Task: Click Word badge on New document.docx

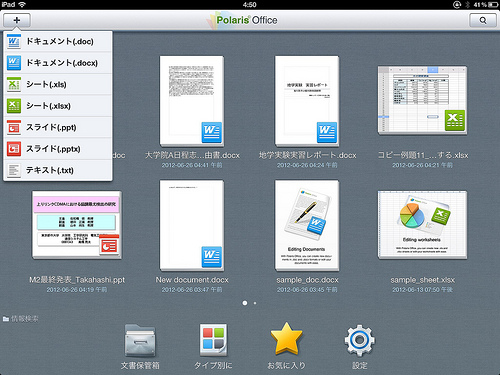Action: point(212,257)
